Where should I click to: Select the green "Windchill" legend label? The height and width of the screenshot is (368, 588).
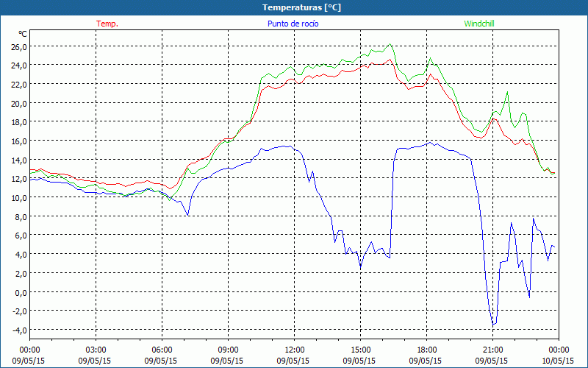point(479,24)
